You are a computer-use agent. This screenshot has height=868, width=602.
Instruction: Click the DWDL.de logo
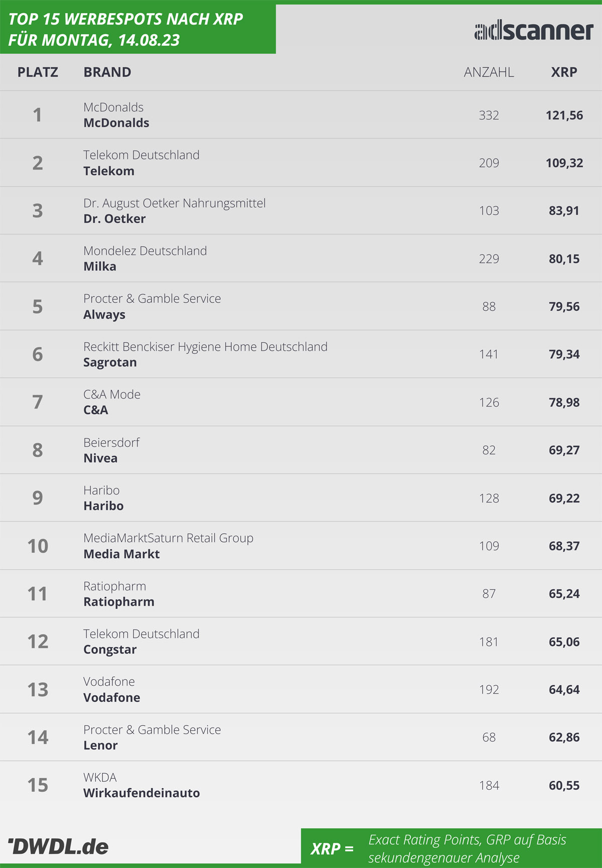click(58, 846)
